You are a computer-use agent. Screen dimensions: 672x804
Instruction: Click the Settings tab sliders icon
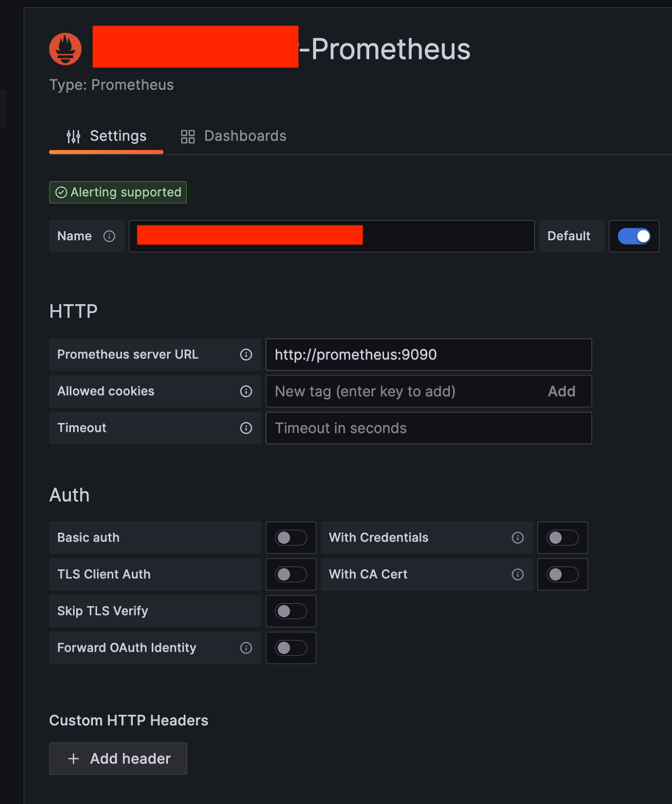73,136
